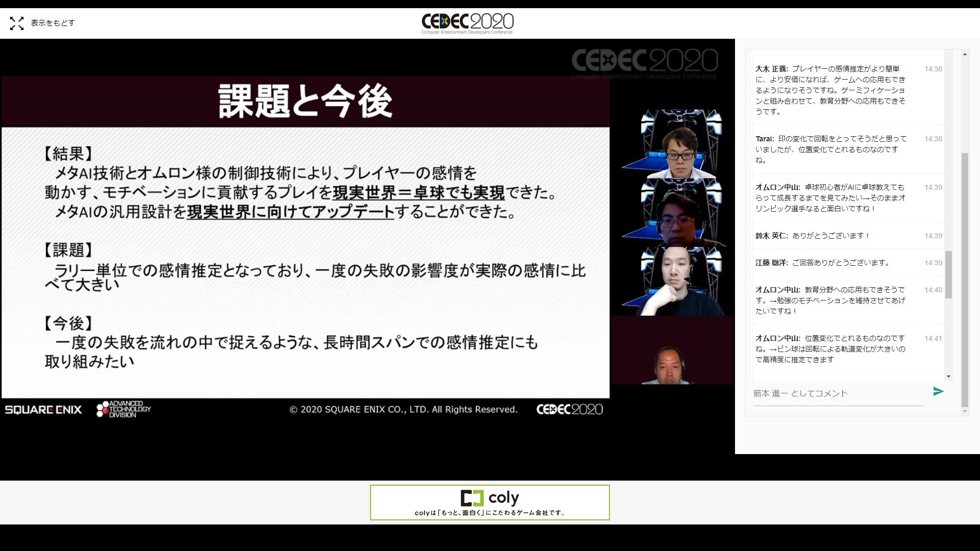980x551 pixels.
Task: Open the coly sponsor banner
Action: pyautogui.click(x=489, y=503)
